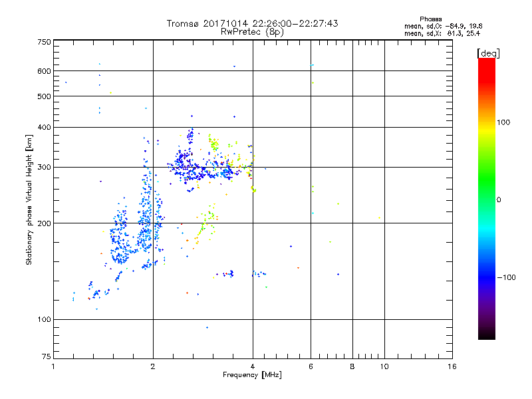Click the '16' MHz frequency tick label
The image size is (532, 399).
(452, 366)
